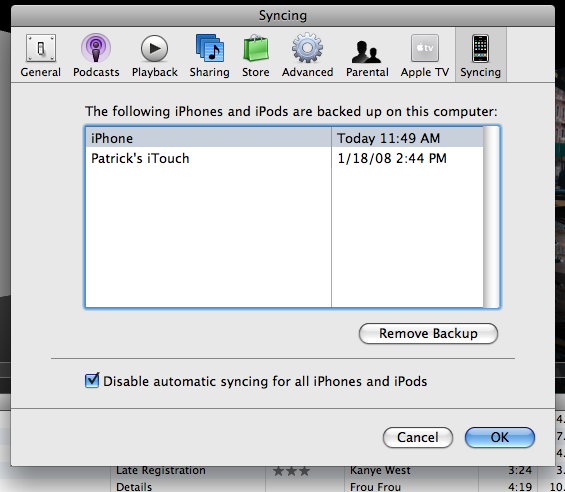The height and width of the screenshot is (492, 565).
Task: Open the Sharing preferences music icon
Action: pos(210,48)
